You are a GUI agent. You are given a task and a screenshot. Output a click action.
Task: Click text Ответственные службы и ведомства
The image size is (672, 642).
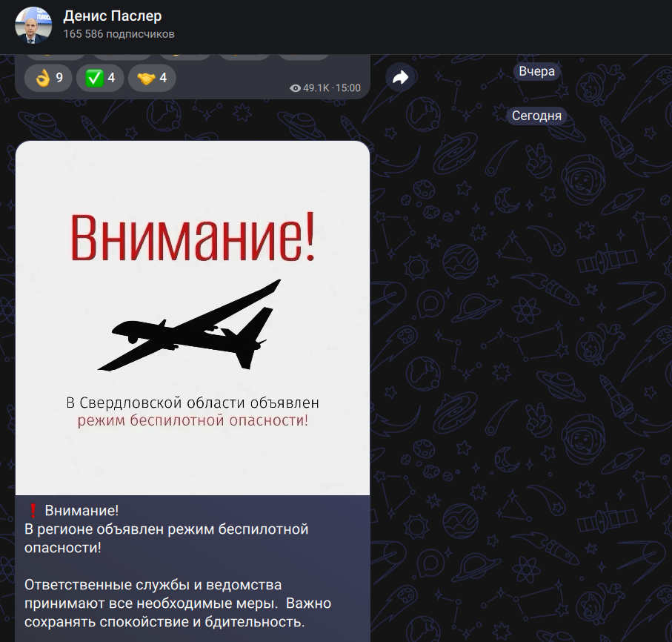point(153,585)
